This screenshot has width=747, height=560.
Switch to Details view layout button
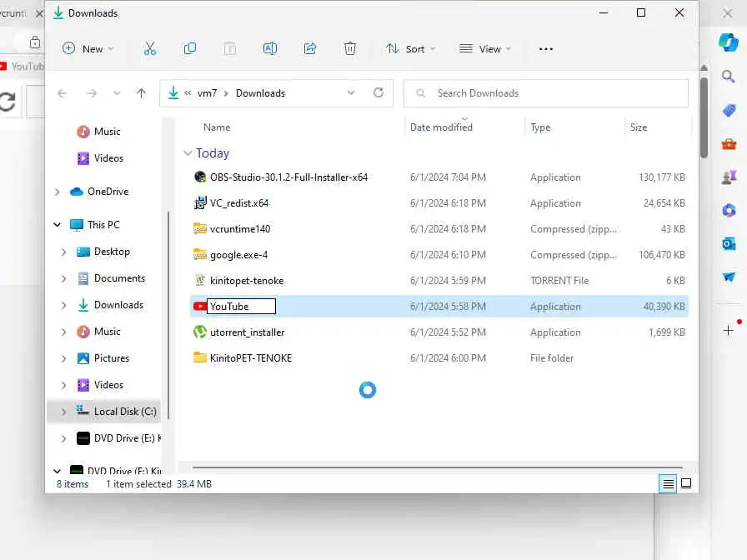click(x=668, y=484)
